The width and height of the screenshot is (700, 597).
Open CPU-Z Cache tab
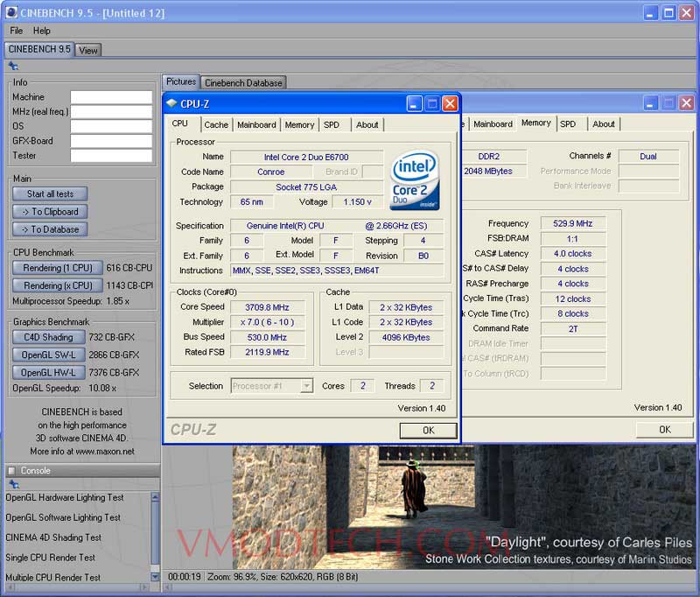[216, 125]
